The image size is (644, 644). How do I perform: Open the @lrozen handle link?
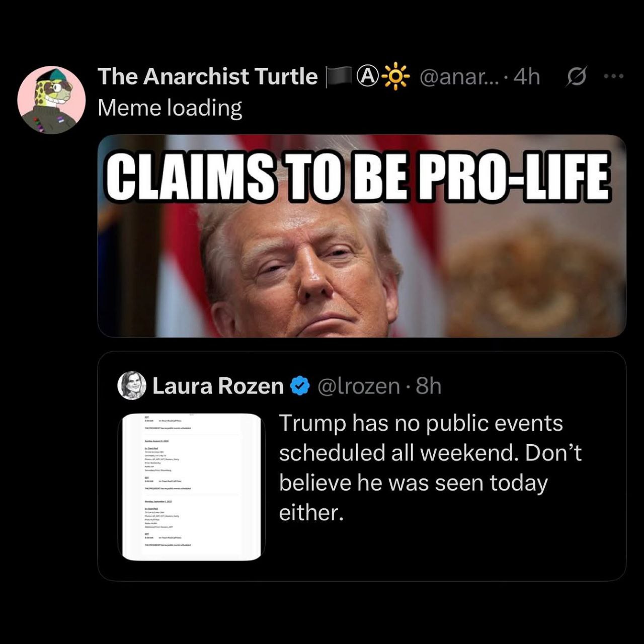358,386
